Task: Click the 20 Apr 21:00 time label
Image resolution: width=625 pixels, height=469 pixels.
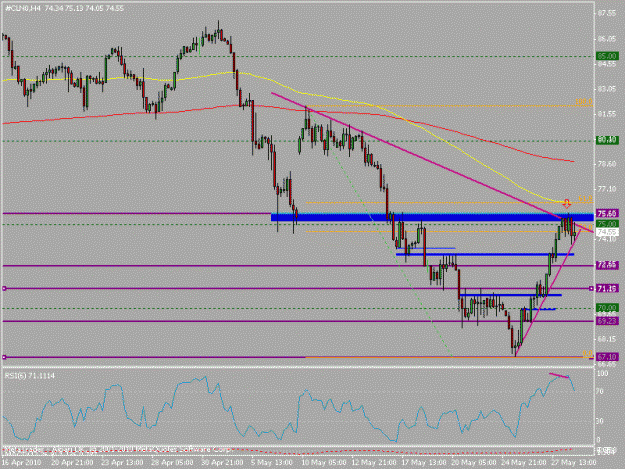Action: pyautogui.click(x=73, y=463)
